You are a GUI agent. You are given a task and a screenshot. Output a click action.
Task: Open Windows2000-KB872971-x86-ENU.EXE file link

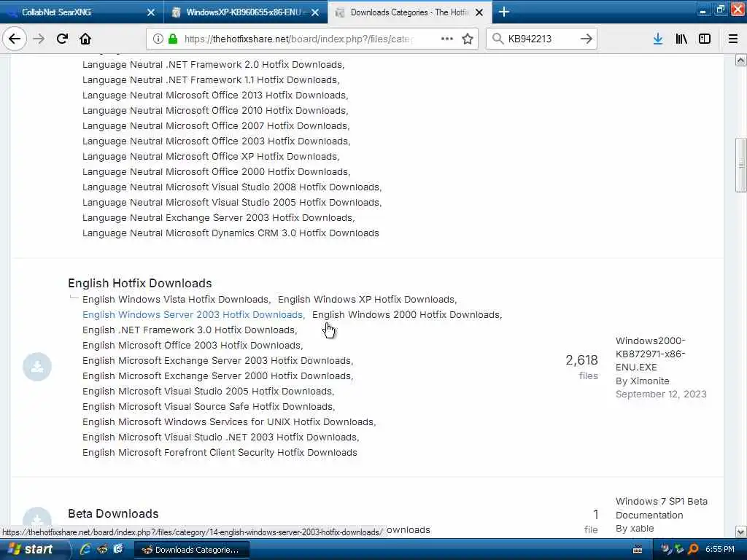click(x=650, y=354)
